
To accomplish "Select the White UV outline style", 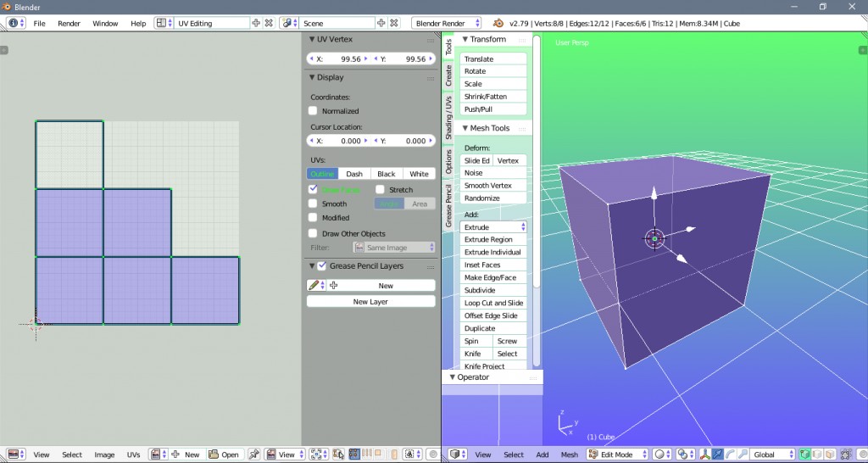I will 419,174.
